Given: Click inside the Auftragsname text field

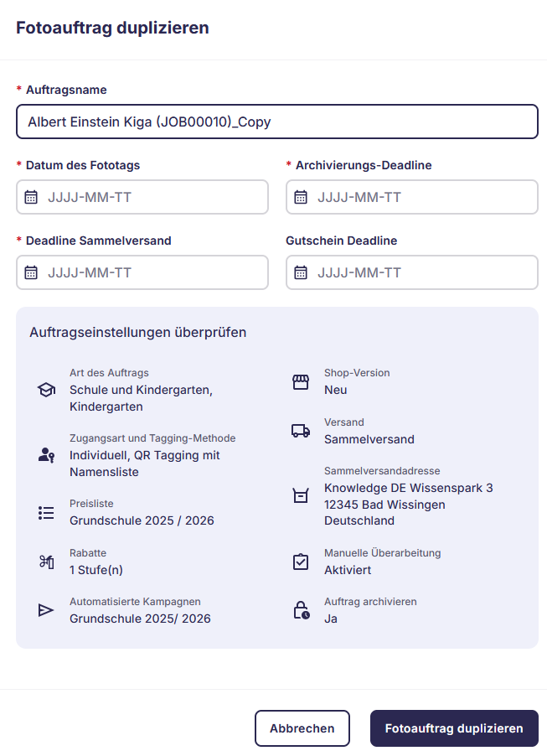Looking at the screenshot, I should point(276,122).
